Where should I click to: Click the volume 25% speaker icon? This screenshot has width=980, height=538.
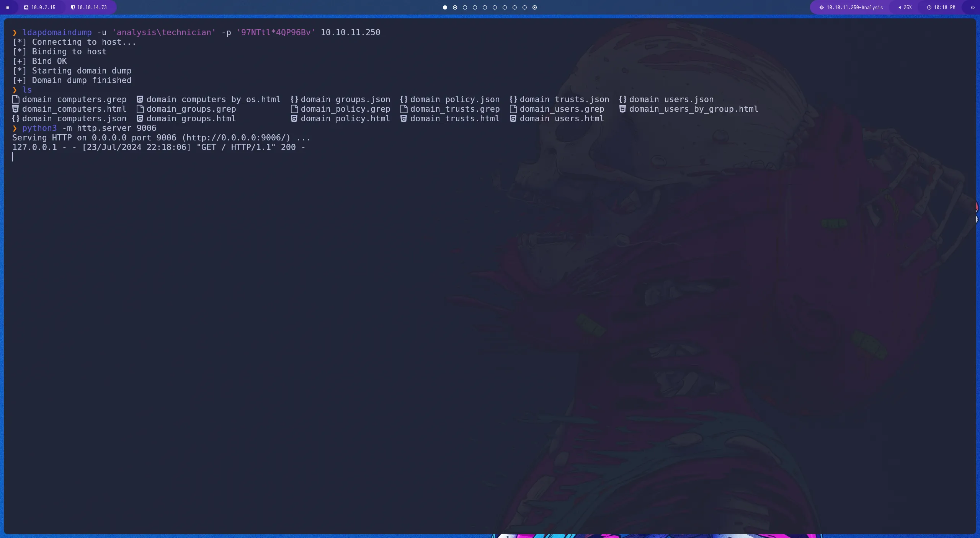coord(900,7)
